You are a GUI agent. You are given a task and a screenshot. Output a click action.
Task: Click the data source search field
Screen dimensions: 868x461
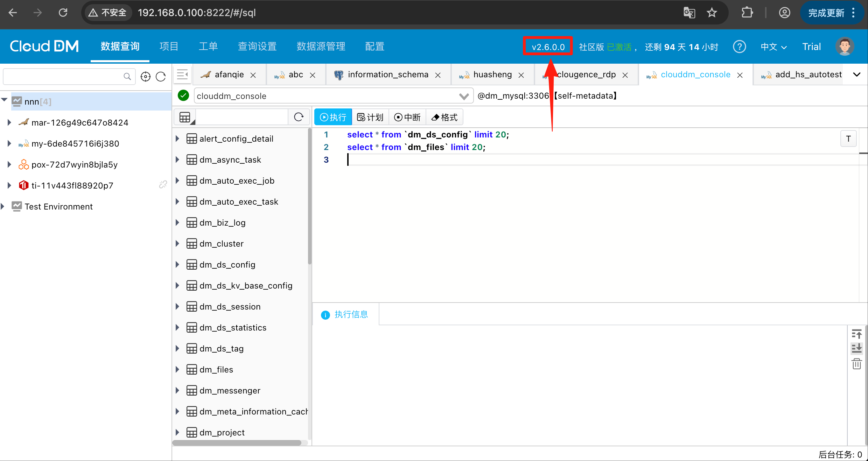click(63, 76)
